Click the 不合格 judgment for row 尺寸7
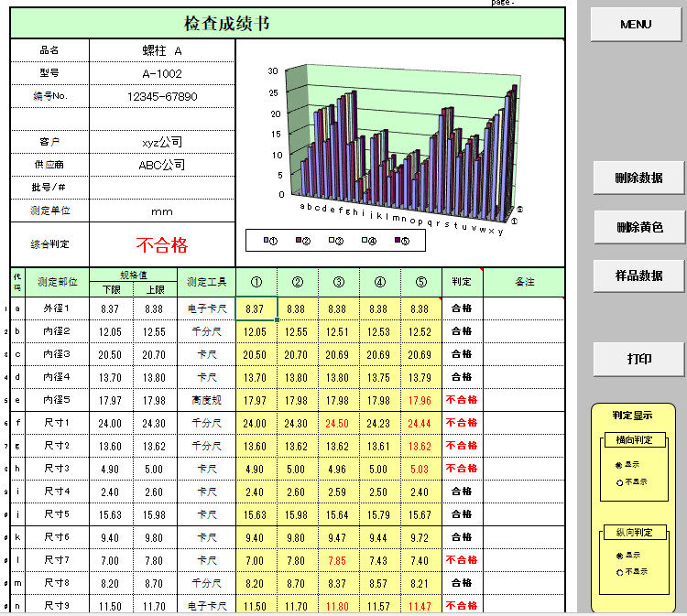Screen dimensions: 687x616 [x=462, y=560]
